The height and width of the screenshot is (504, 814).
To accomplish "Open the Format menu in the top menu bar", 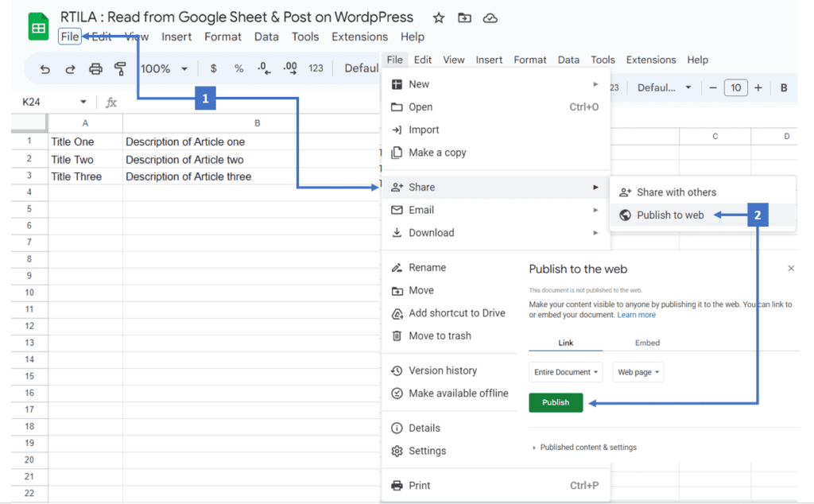I will (x=223, y=37).
